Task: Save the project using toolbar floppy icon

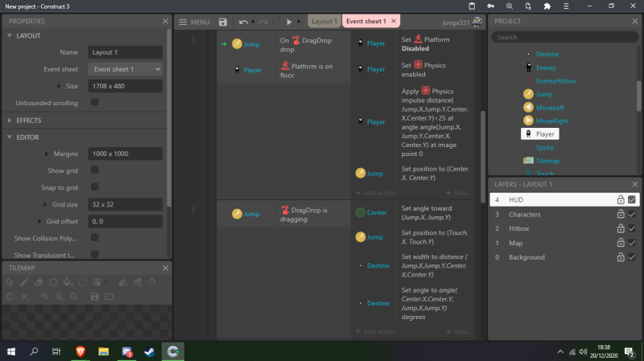Action: (223, 22)
